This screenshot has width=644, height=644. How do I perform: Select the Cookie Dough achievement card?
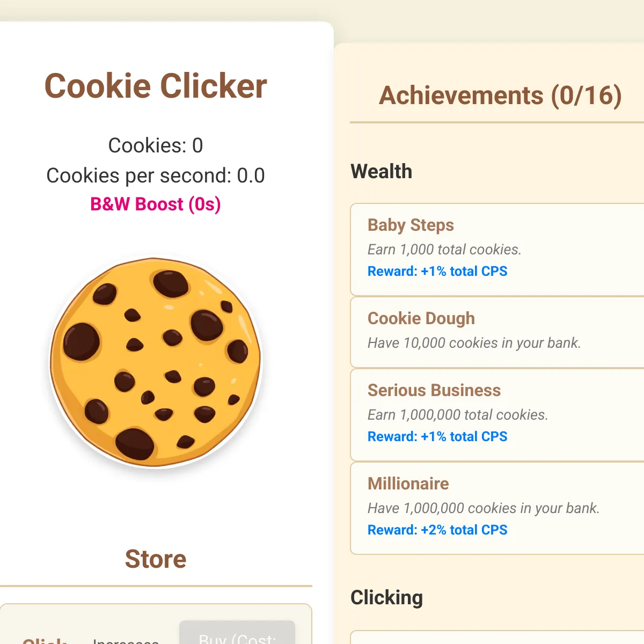pos(497,332)
